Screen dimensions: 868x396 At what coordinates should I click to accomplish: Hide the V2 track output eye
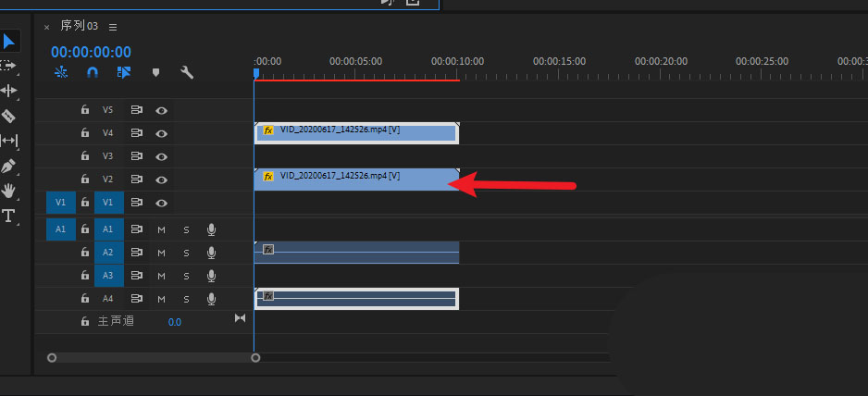(x=161, y=180)
